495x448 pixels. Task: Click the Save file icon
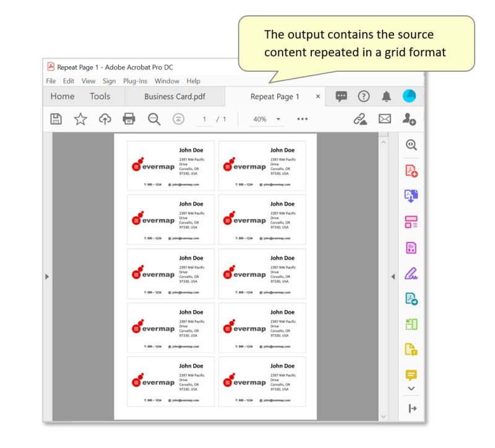point(56,119)
